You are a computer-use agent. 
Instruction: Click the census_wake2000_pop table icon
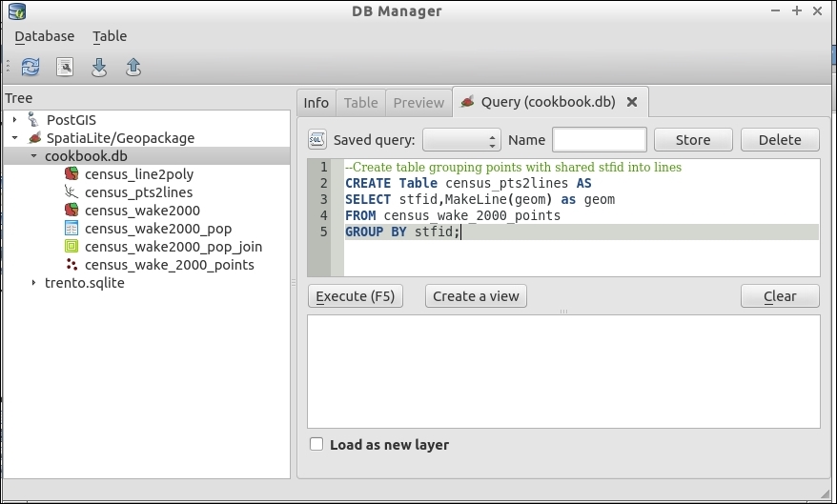(x=71, y=229)
